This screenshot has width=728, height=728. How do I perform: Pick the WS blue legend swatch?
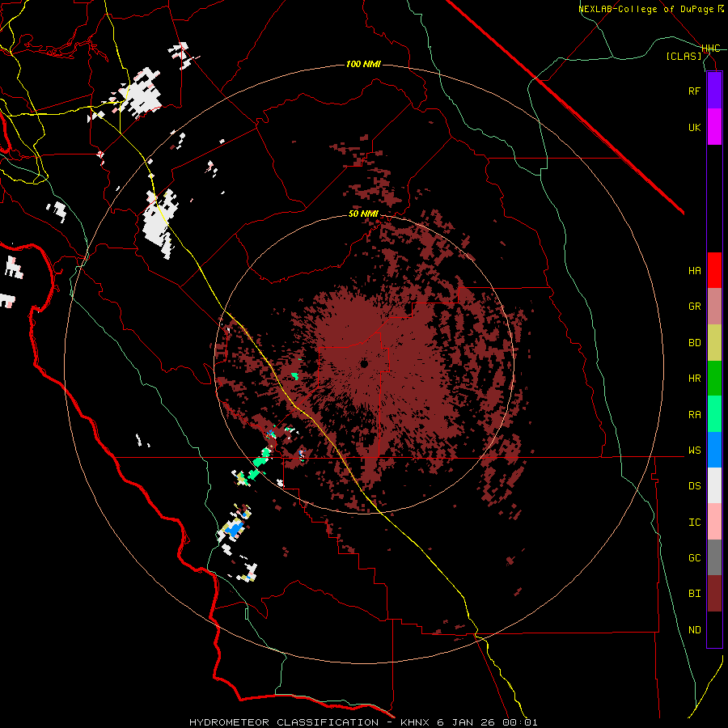click(714, 450)
